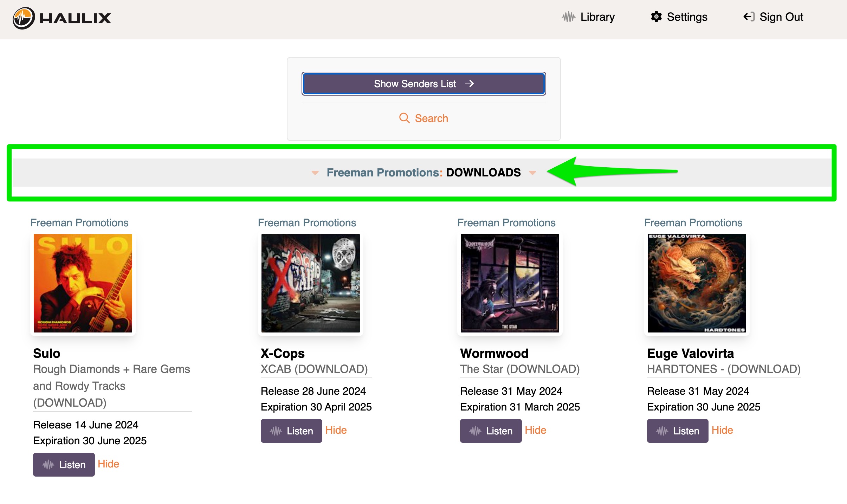Click Freeman Promotions link above Euge Valovirta

693,223
